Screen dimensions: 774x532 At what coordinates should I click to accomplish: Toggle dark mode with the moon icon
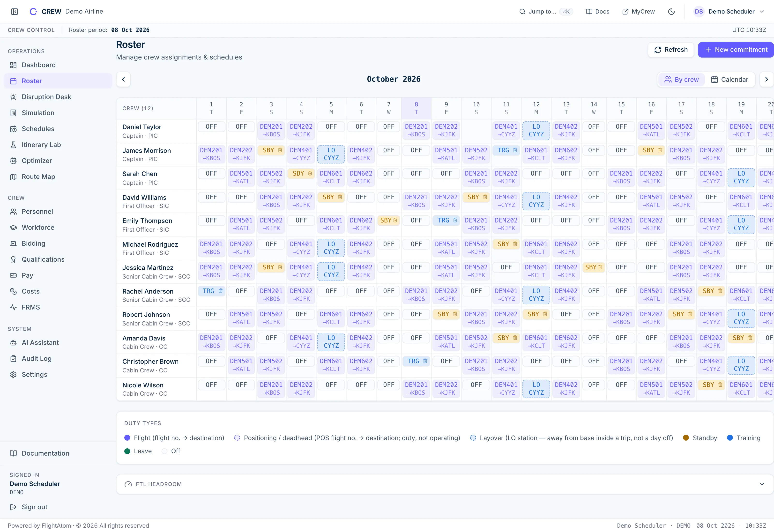671,12
